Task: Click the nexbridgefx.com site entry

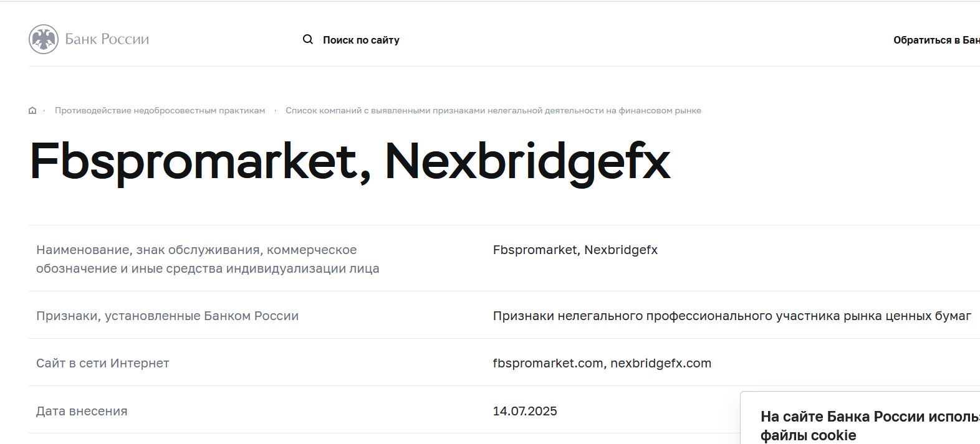Action: click(661, 362)
